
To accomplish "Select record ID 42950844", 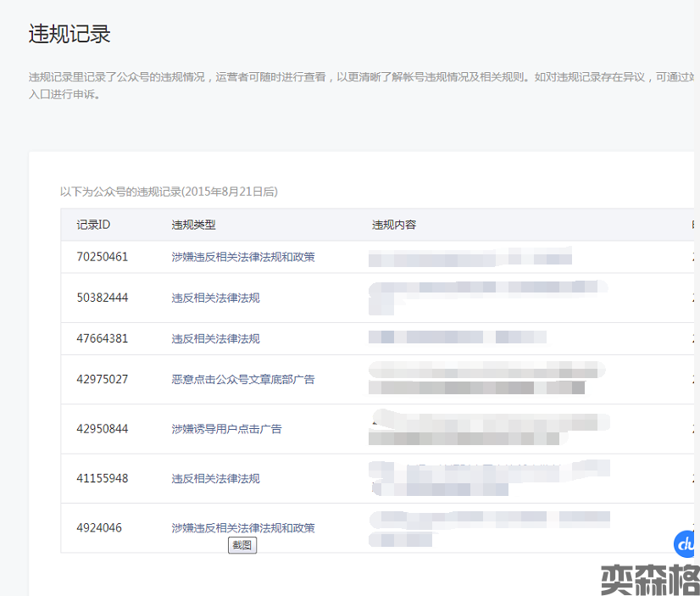I will [x=103, y=429].
